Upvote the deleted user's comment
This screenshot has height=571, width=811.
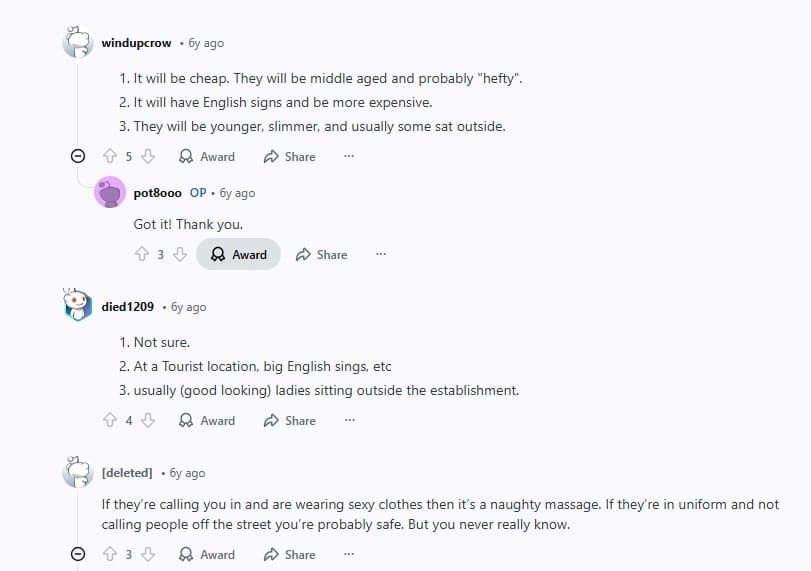(110, 554)
